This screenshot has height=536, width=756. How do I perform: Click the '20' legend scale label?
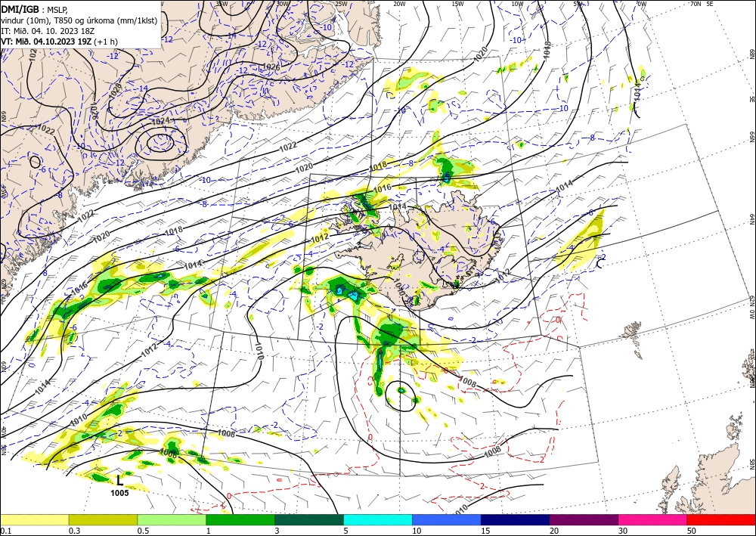[x=554, y=531]
